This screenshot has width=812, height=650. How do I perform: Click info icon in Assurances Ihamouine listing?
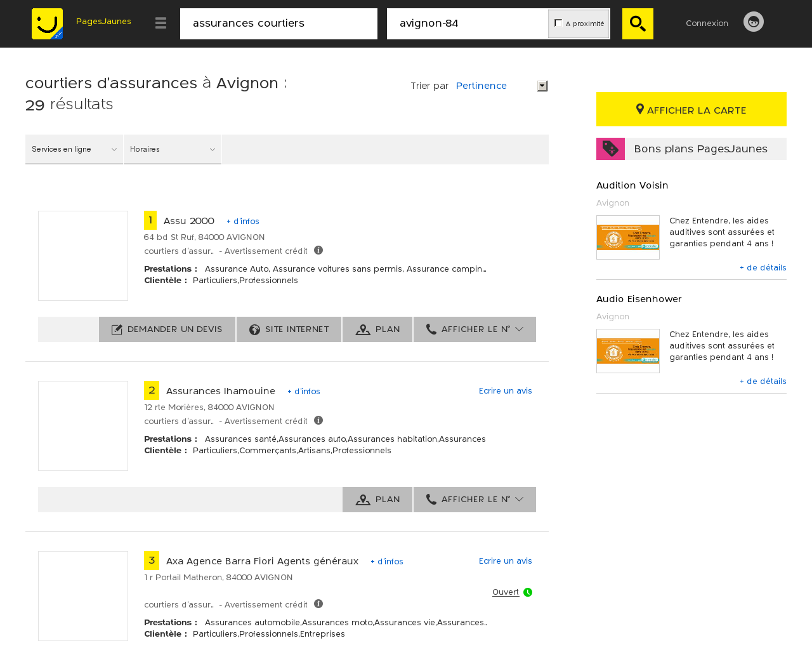(x=318, y=420)
